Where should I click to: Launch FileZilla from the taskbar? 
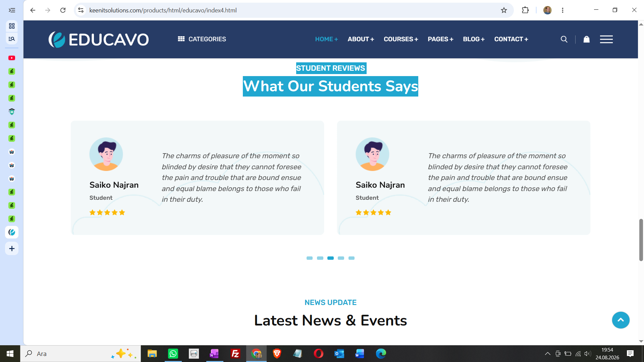click(235, 354)
